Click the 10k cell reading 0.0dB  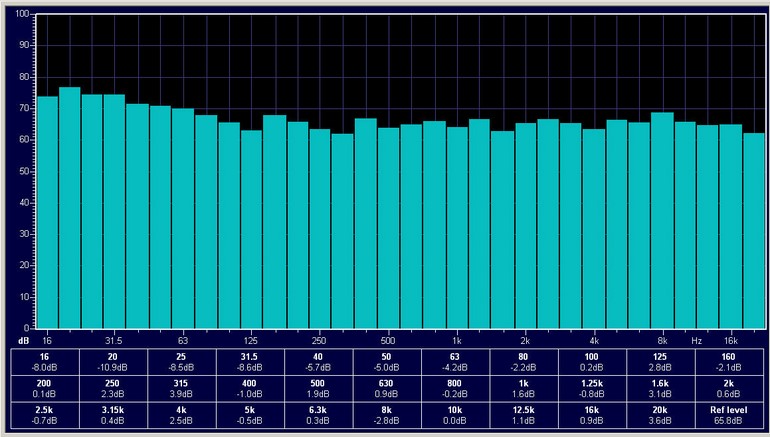(455, 415)
